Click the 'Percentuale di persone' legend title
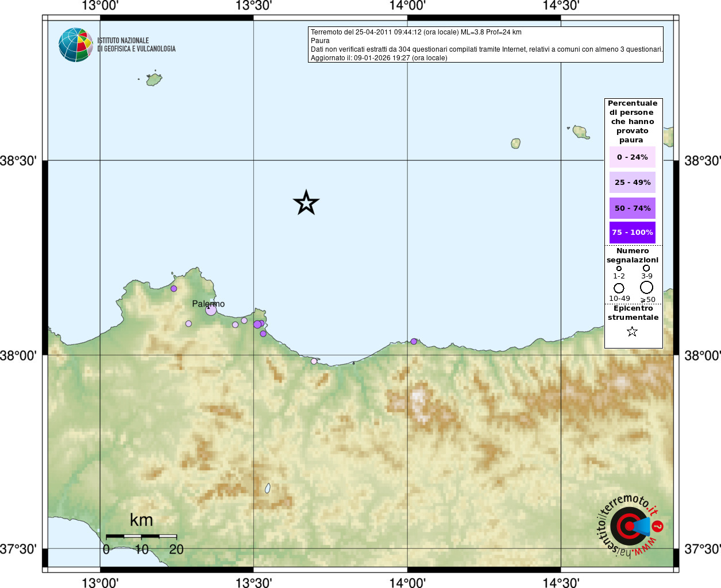721x588 pixels. click(x=633, y=122)
